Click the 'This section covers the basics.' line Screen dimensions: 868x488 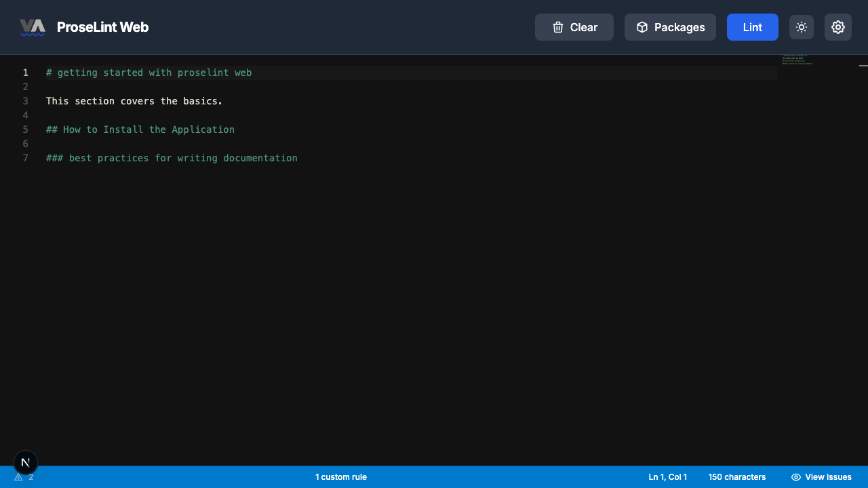(x=134, y=101)
